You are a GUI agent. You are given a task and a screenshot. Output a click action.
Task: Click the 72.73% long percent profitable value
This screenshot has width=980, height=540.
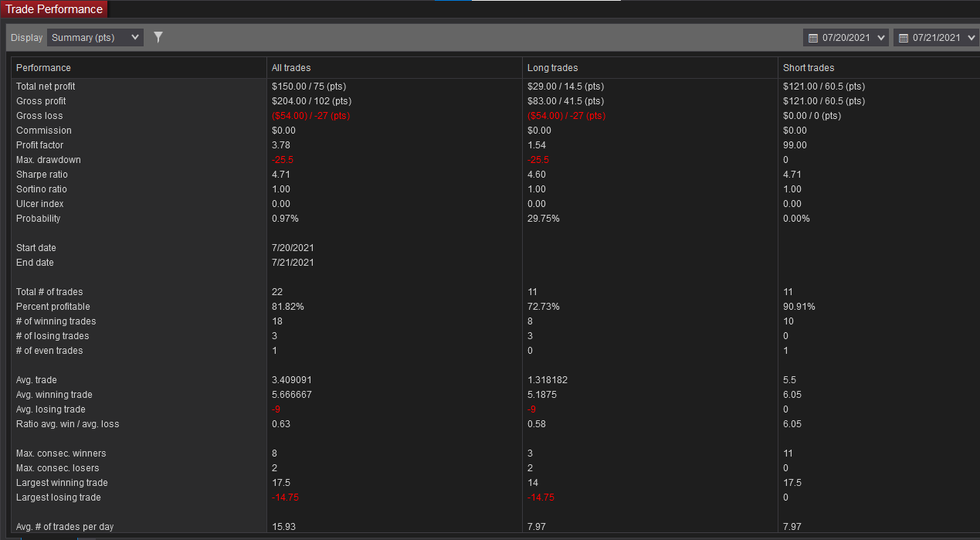coord(544,307)
